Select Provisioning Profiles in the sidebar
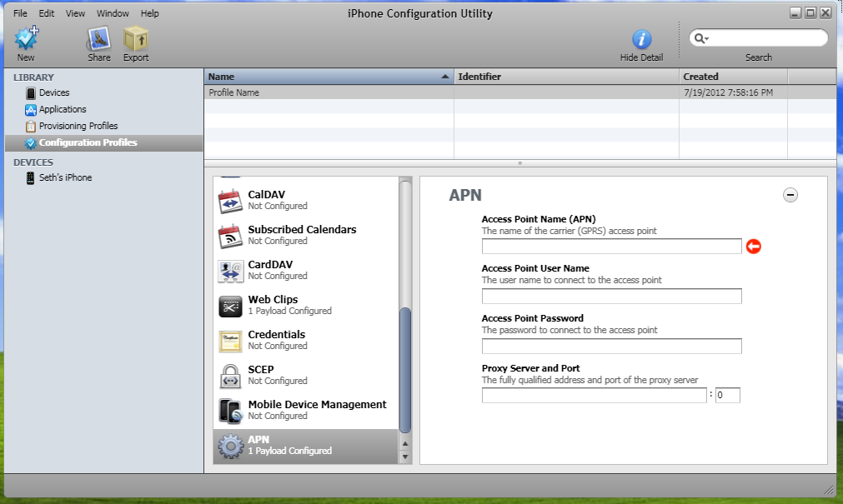 coord(103,127)
